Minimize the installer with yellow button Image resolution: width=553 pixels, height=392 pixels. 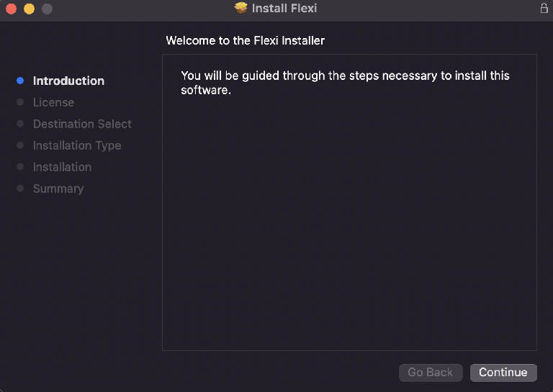click(x=30, y=9)
